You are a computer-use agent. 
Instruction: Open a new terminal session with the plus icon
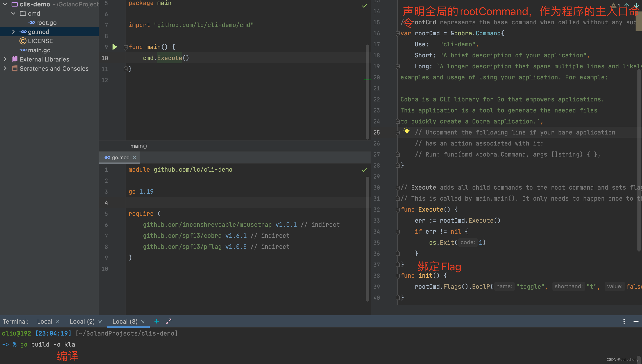156,321
